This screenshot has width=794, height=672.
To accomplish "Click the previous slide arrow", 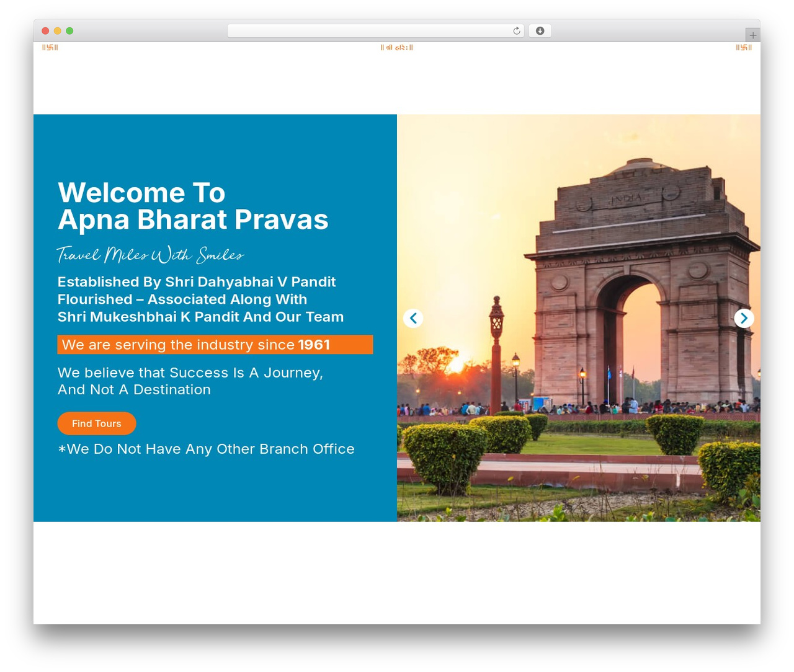I will coord(413,318).
